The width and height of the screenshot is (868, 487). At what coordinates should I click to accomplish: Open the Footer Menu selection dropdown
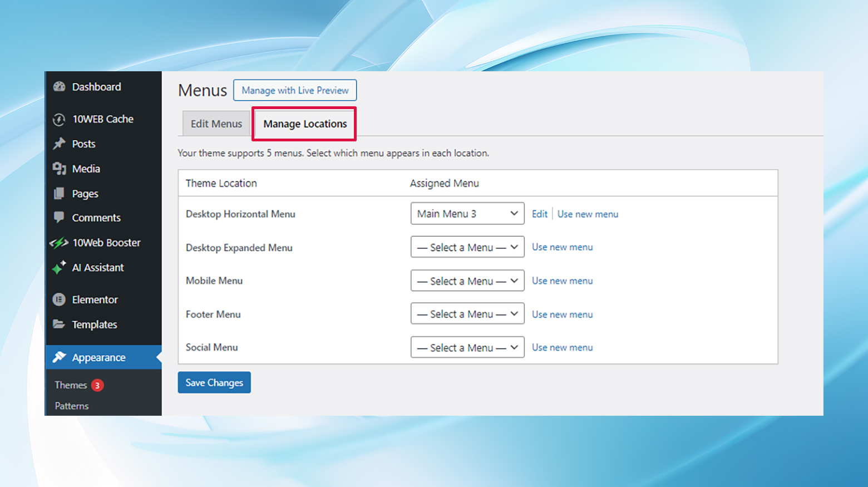point(467,313)
